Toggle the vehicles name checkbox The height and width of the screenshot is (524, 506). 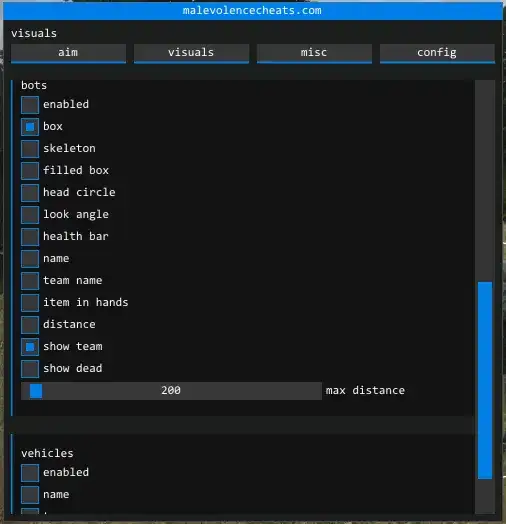[30, 495]
